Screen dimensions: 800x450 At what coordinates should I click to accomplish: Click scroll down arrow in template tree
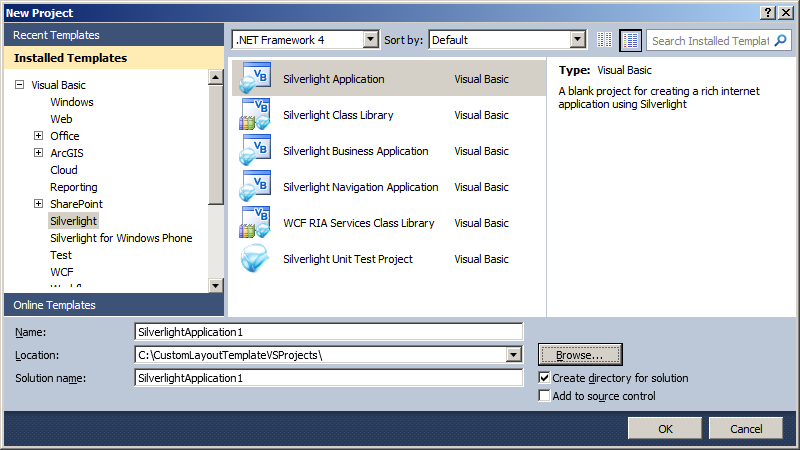(216, 286)
